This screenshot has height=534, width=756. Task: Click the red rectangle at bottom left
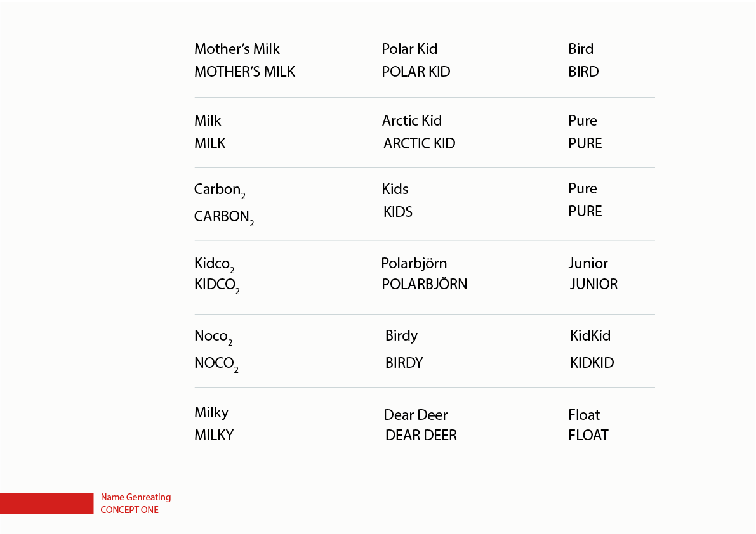47,503
